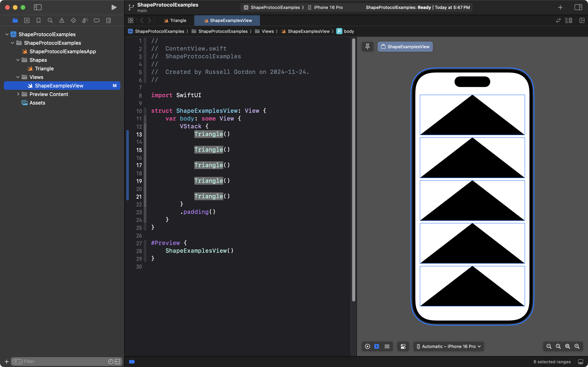Viewport: 588px width, 367px height.
Task: Open Automatic – iPhone 16 Pro dropdown
Action: pos(448,346)
